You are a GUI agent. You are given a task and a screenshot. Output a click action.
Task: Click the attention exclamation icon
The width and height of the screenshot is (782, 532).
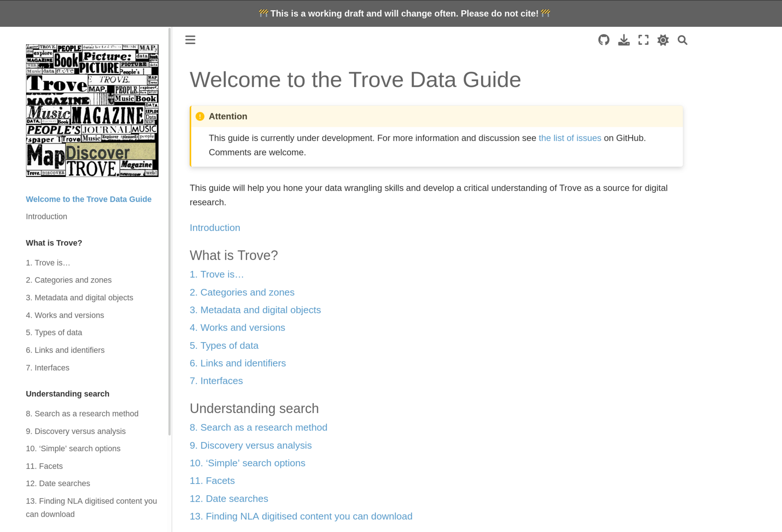(200, 116)
